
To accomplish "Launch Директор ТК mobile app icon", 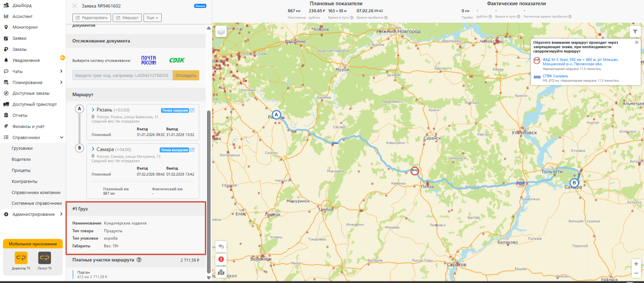I will (21, 258).
